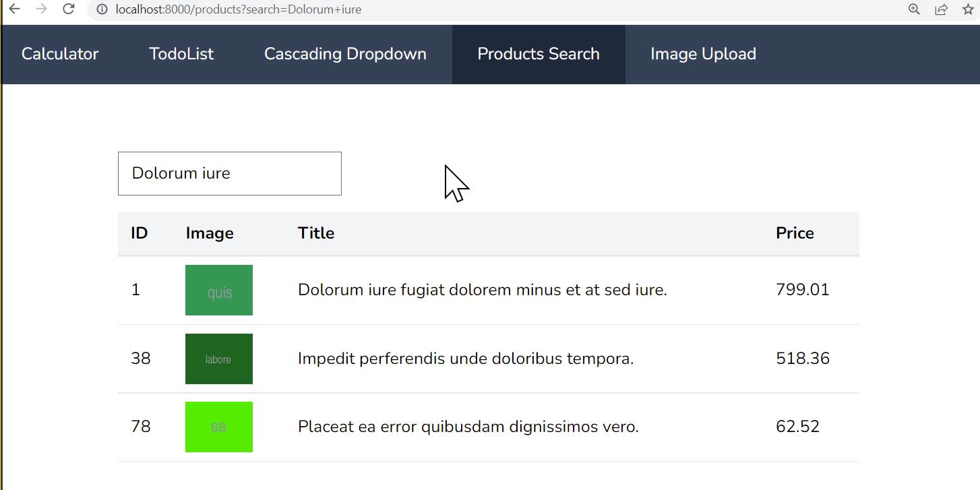This screenshot has width=980, height=490.
Task: Switch to the TodoList tab
Action: pos(181,55)
